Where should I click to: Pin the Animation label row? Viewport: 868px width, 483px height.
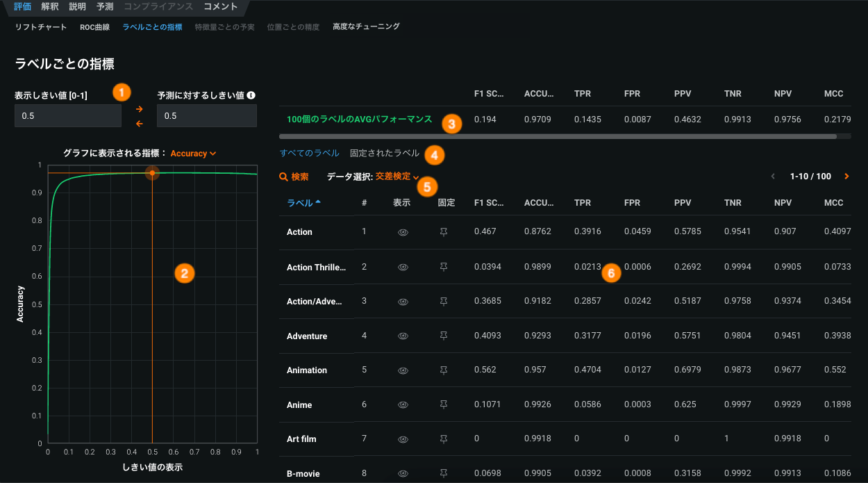(x=444, y=370)
